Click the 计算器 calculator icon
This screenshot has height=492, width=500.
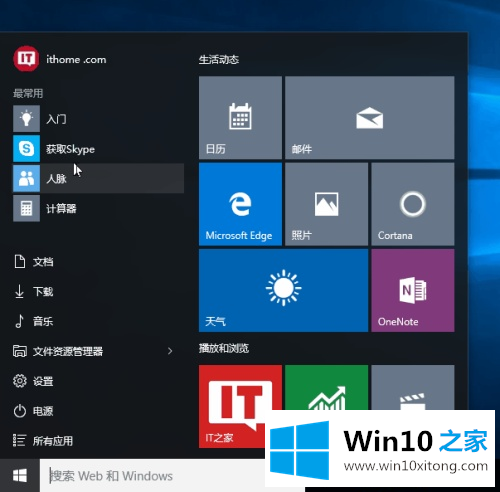(x=26, y=208)
